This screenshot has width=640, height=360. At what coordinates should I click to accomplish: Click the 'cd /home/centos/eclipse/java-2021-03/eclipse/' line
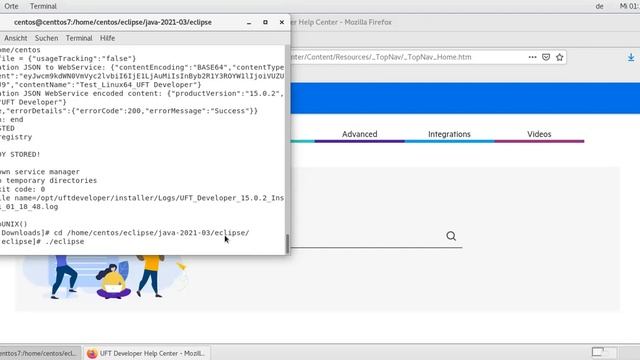[x=151, y=233]
